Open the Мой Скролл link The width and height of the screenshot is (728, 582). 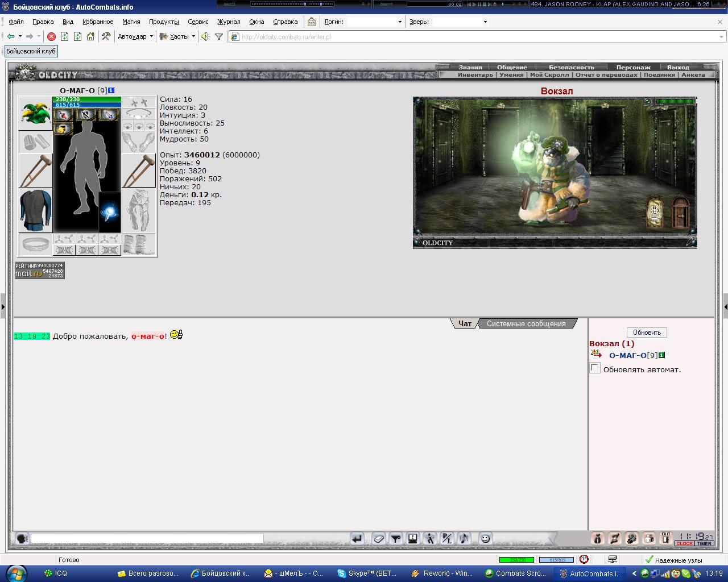point(549,74)
